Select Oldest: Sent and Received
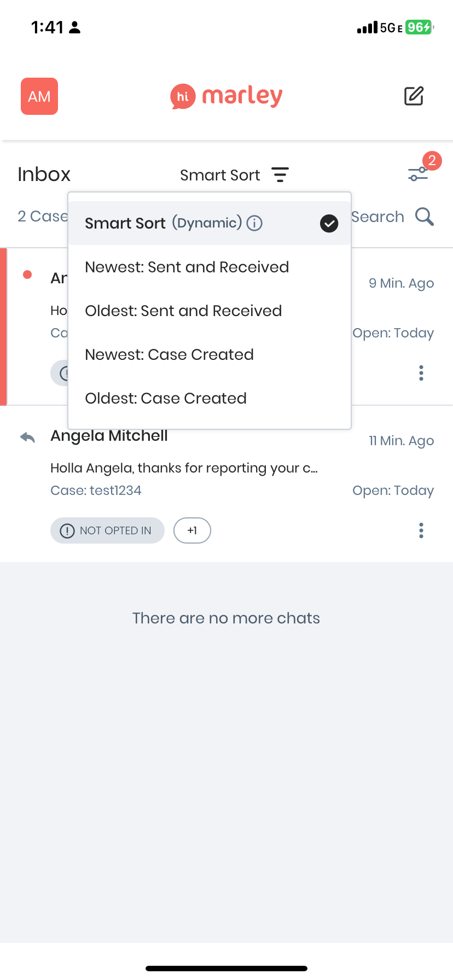Screen dimensions: 453x980 [183, 311]
